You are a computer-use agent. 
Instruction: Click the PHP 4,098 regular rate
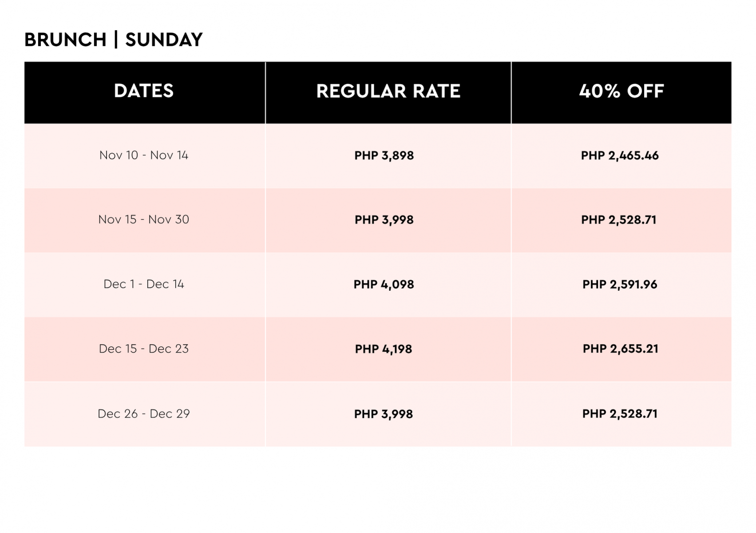tap(384, 284)
